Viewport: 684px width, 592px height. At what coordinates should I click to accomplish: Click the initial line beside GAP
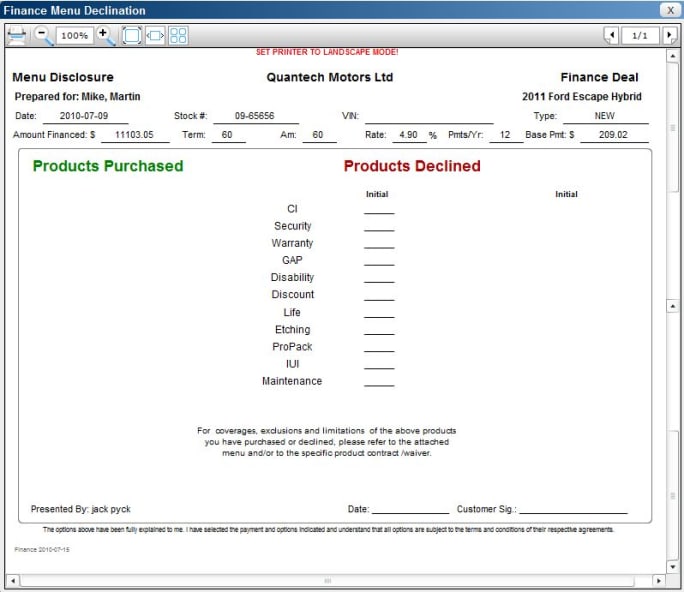(x=379, y=262)
